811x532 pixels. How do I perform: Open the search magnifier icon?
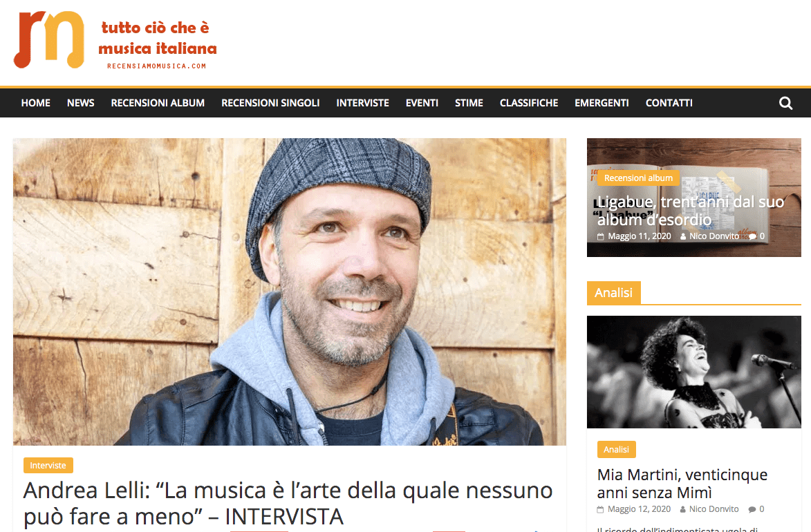point(785,104)
